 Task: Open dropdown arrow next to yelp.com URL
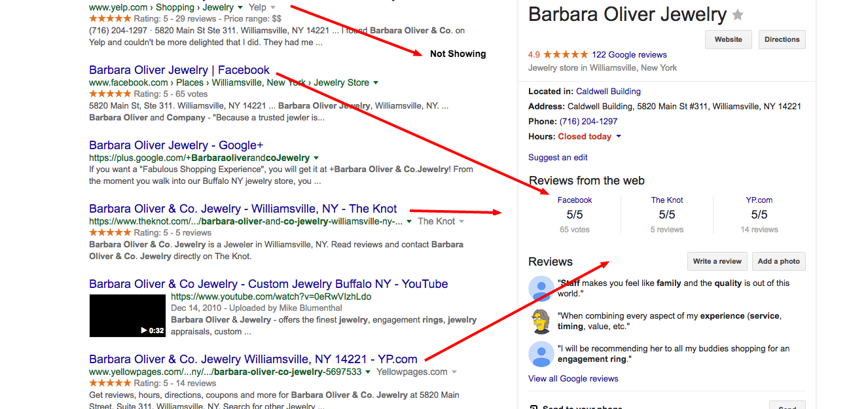click(x=240, y=7)
